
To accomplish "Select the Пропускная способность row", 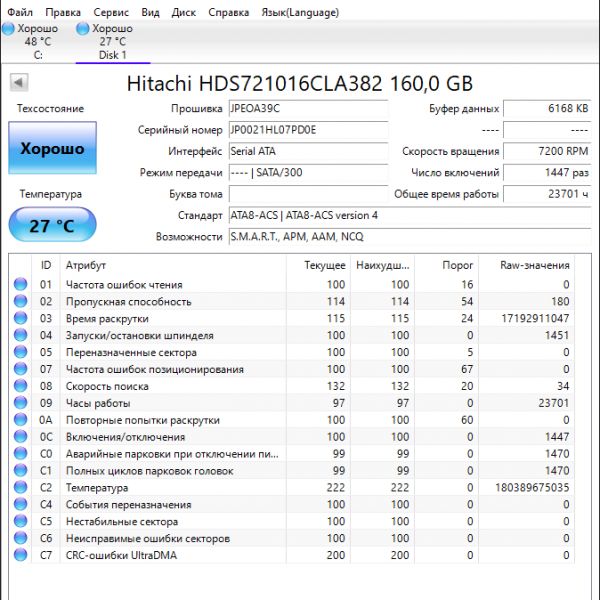I will 292,301.
